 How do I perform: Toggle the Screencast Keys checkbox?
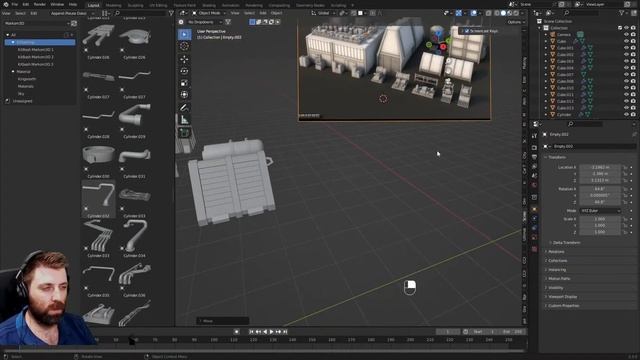(467, 31)
